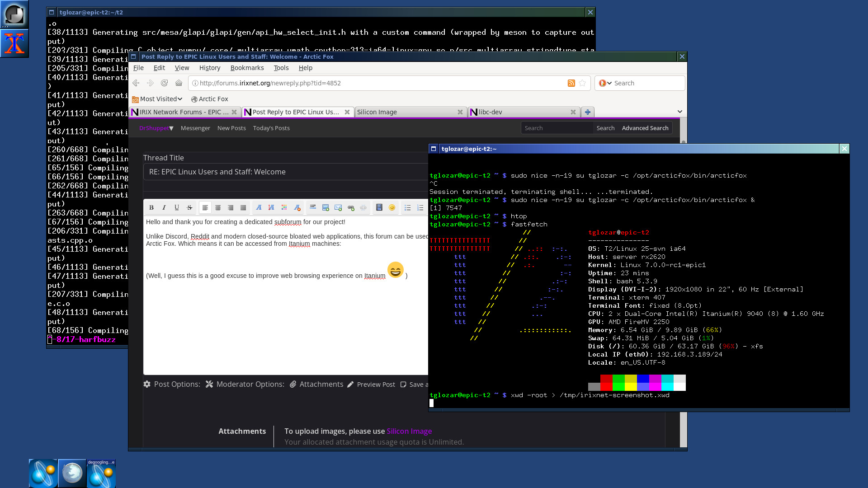Image resolution: width=868 pixels, height=488 pixels.
Task: Toggle bold formatting in the editor
Action: tap(151, 207)
